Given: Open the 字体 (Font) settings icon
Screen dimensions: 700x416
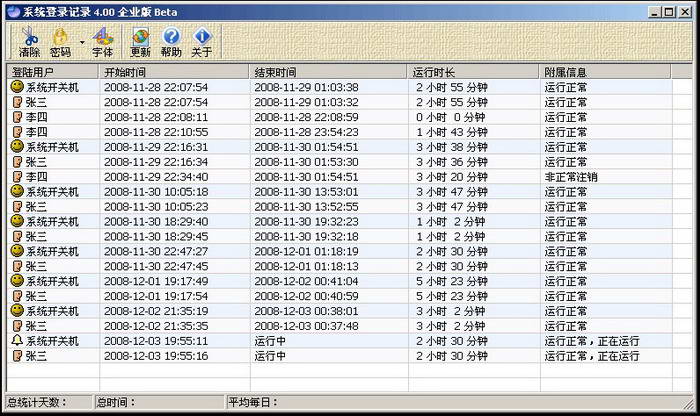Looking at the screenshot, I should coord(103,42).
